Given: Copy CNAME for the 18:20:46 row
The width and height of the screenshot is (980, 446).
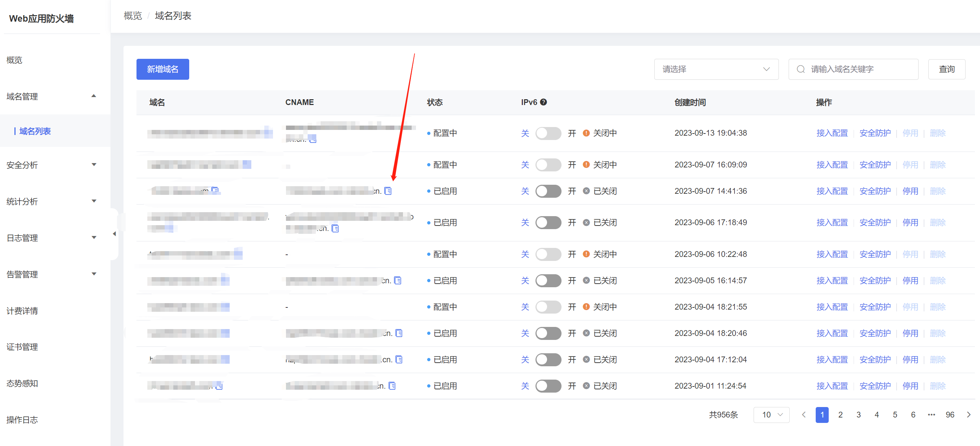Looking at the screenshot, I should (x=399, y=333).
